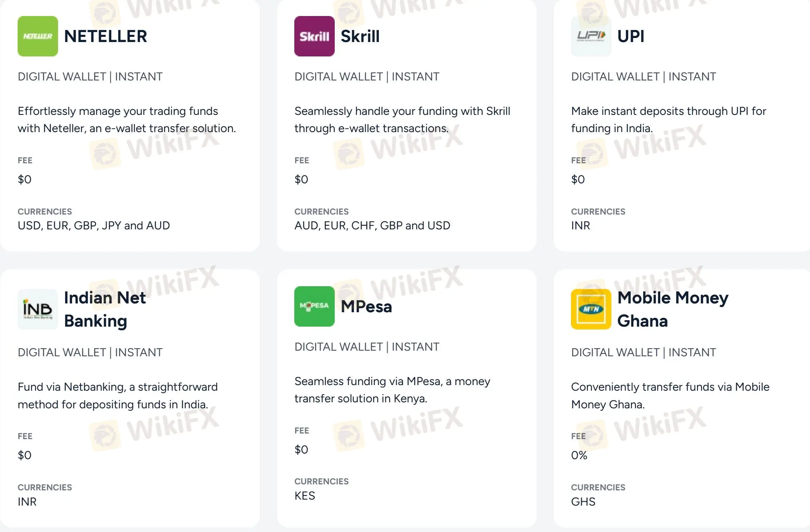Viewport: 810px width, 532px height.
Task: Click the purple Skrill logo icon
Action: pyautogui.click(x=314, y=36)
